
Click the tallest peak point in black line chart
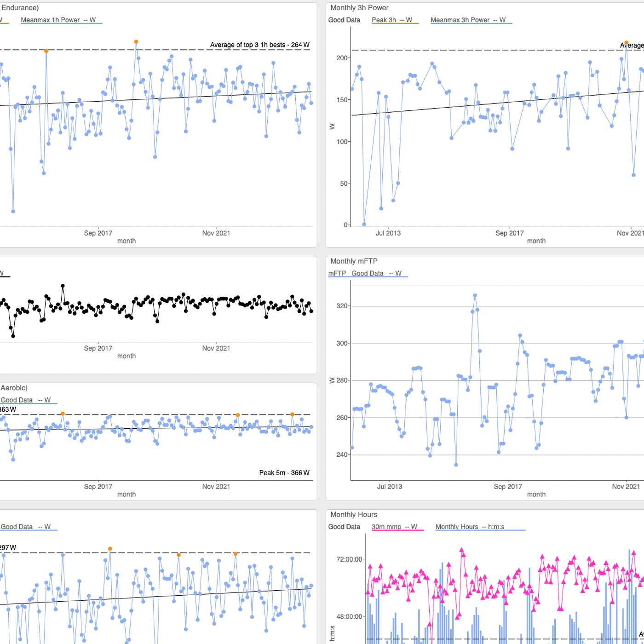tap(63, 286)
